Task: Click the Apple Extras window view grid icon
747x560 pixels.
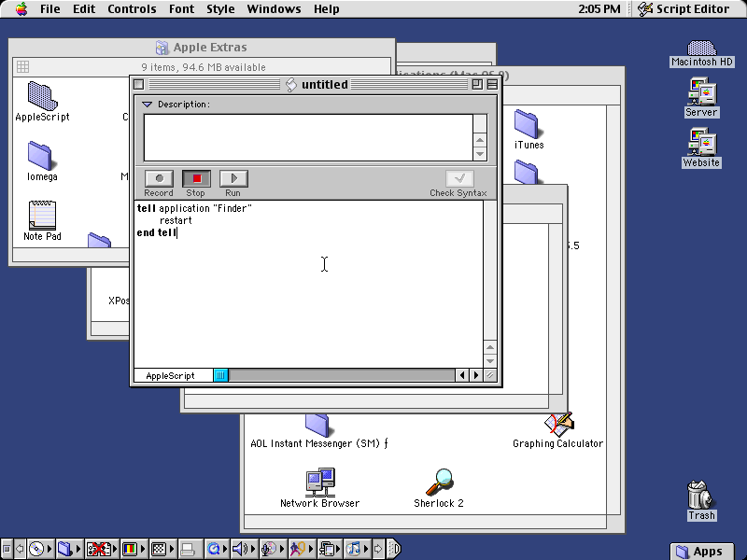Action: click(22, 66)
